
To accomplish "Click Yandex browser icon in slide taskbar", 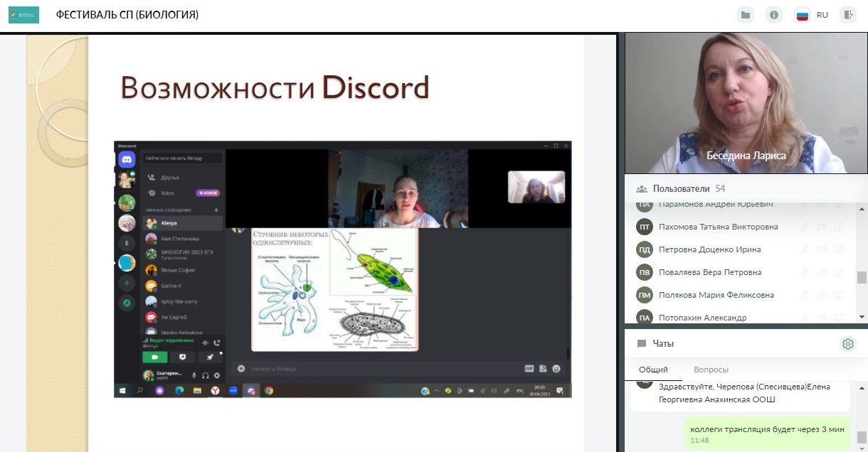I will tap(214, 390).
